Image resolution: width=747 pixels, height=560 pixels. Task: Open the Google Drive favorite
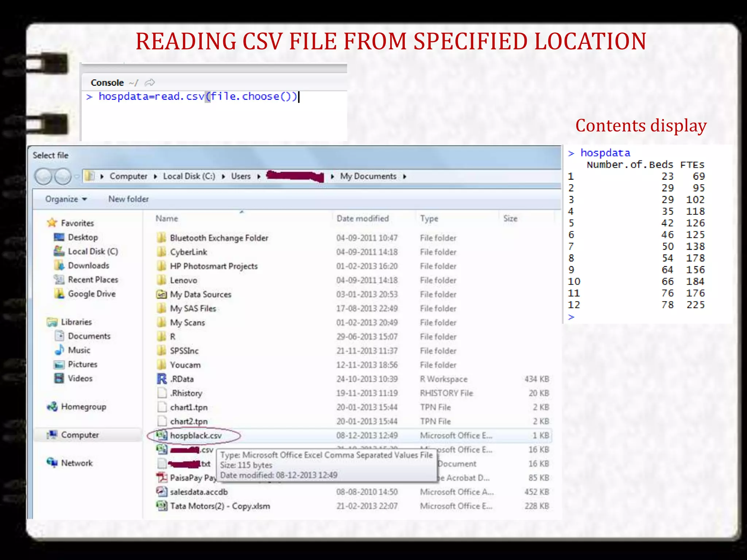pyautogui.click(x=92, y=294)
